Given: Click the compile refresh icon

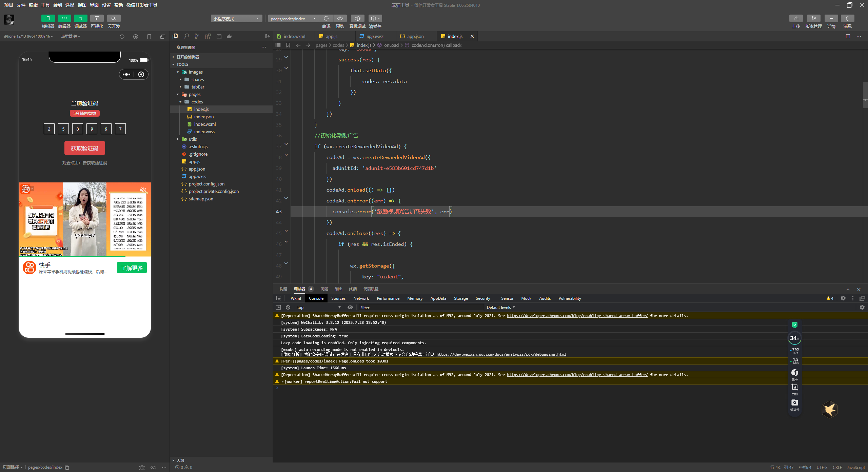Looking at the screenshot, I should (x=326, y=18).
